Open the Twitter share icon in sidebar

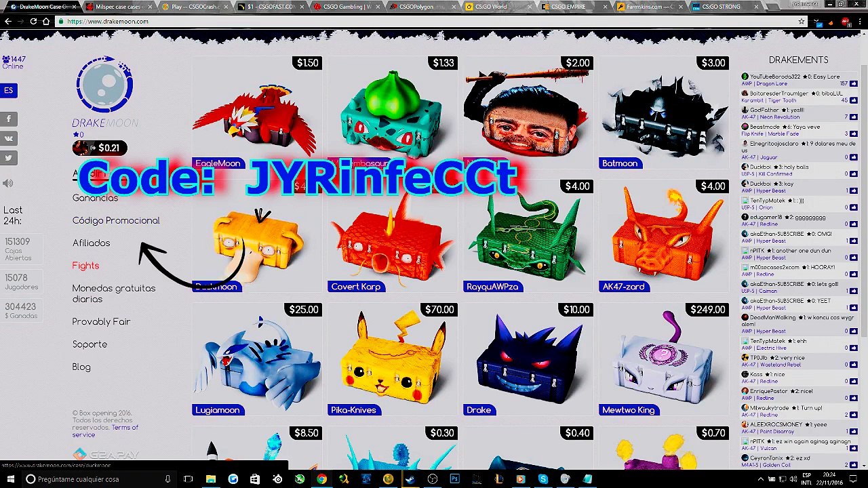click(8, 158)
